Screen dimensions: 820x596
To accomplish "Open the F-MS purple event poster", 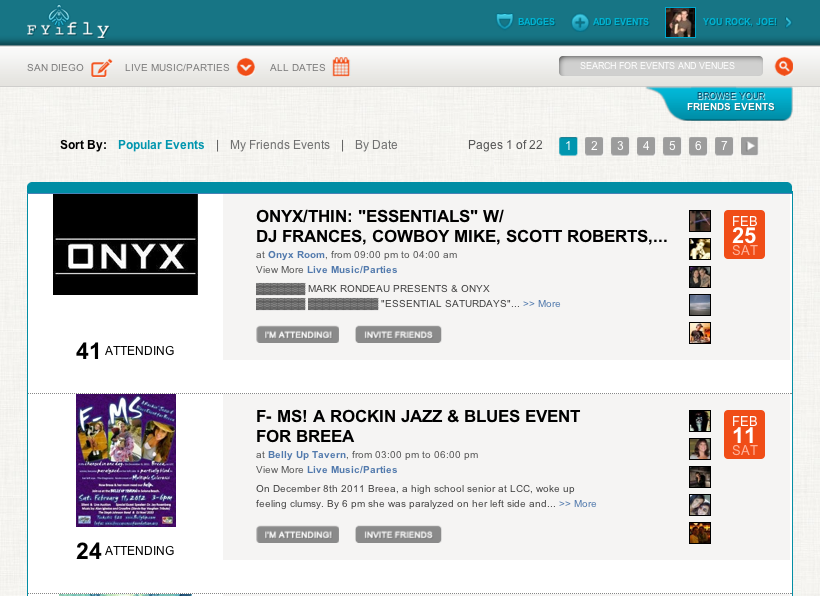I will [126, 460].
